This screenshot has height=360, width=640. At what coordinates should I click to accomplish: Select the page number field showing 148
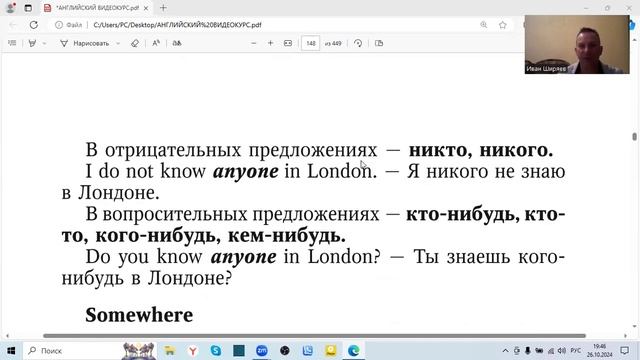(311, 43)
